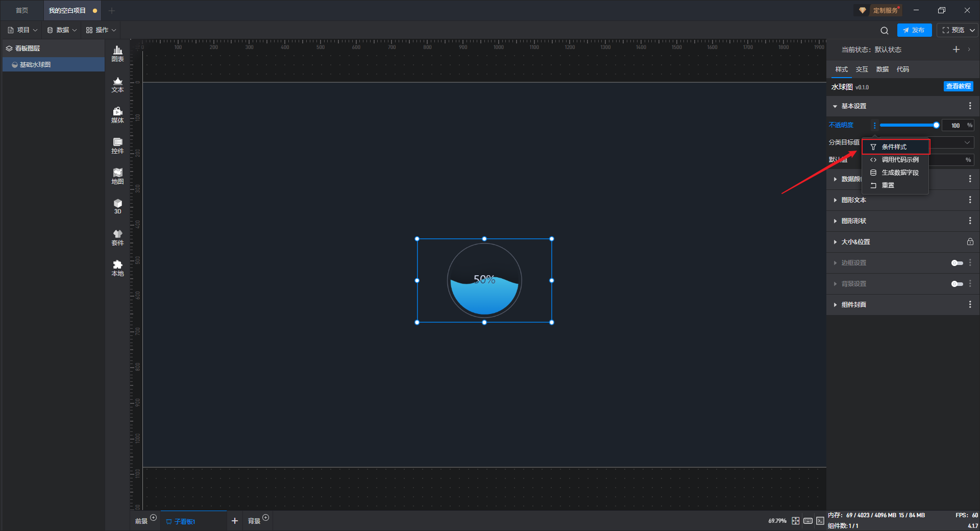Choose 重置 in the popup menu

click(896, 185)
